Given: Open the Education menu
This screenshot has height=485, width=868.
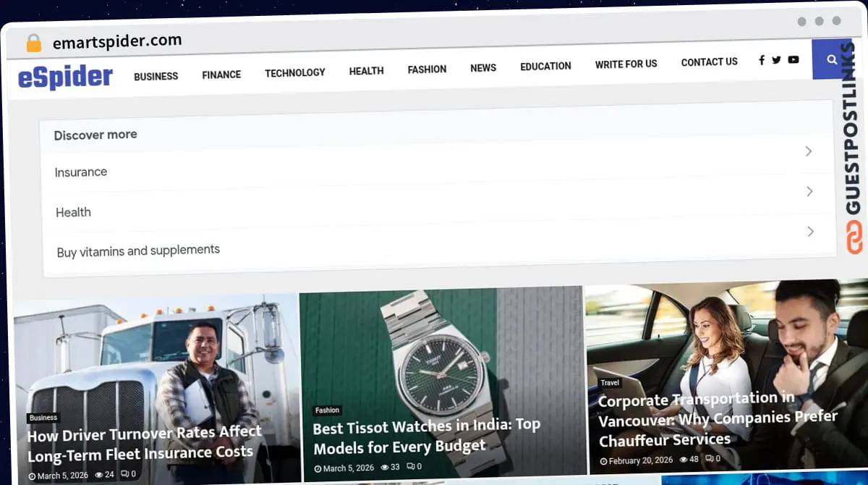Looking at the screenshot, I should click(x=545, y=66).
